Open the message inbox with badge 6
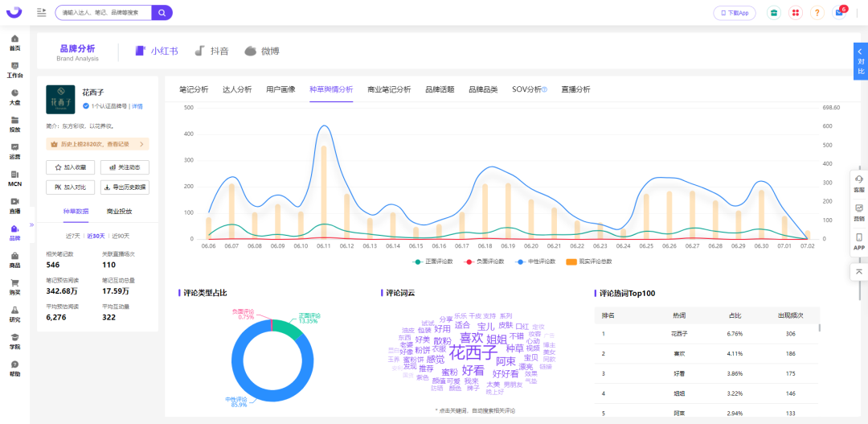This screenshot has width=868, height=424. [839, 13]
